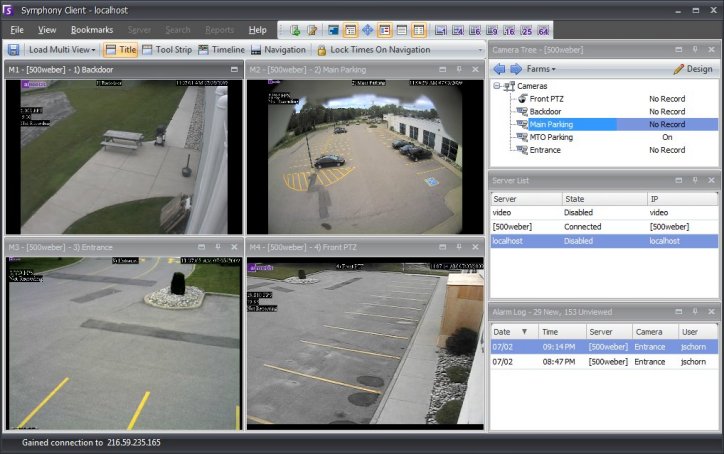Switch to the 4 camera view layout

[458, 30]
